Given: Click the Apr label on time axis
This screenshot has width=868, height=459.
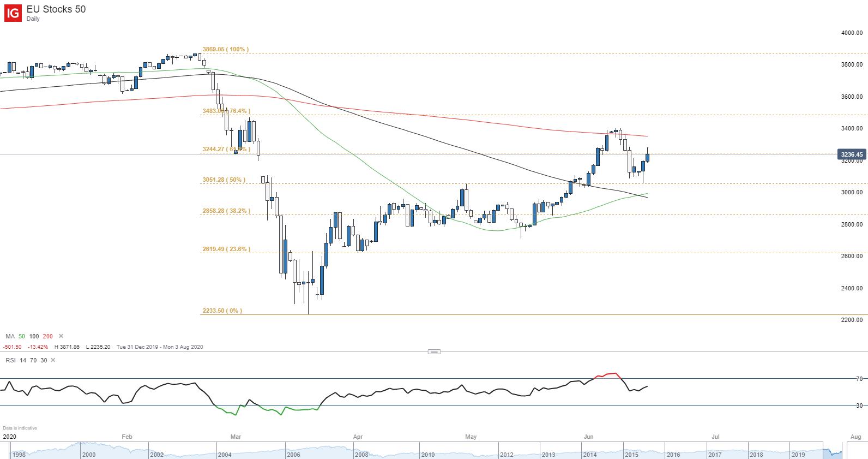Looking at the screenshot, I should point(358,437).
